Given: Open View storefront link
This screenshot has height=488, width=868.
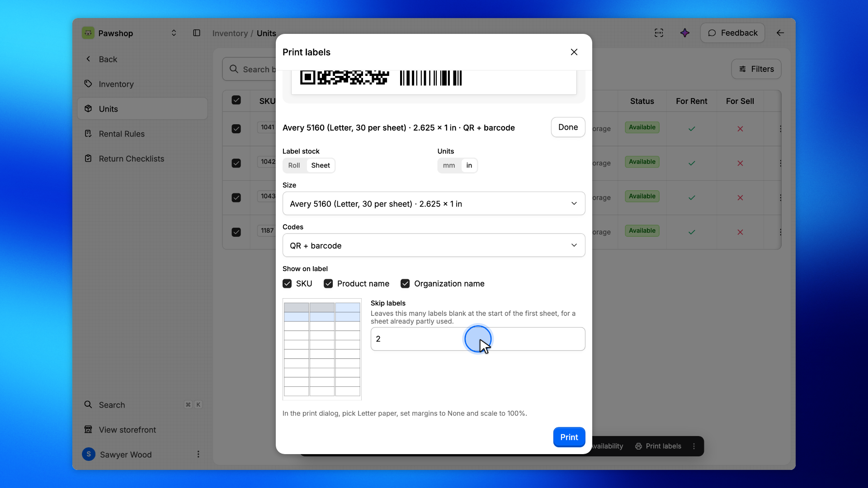Looking at the screenshot, I should click(142, 430).
